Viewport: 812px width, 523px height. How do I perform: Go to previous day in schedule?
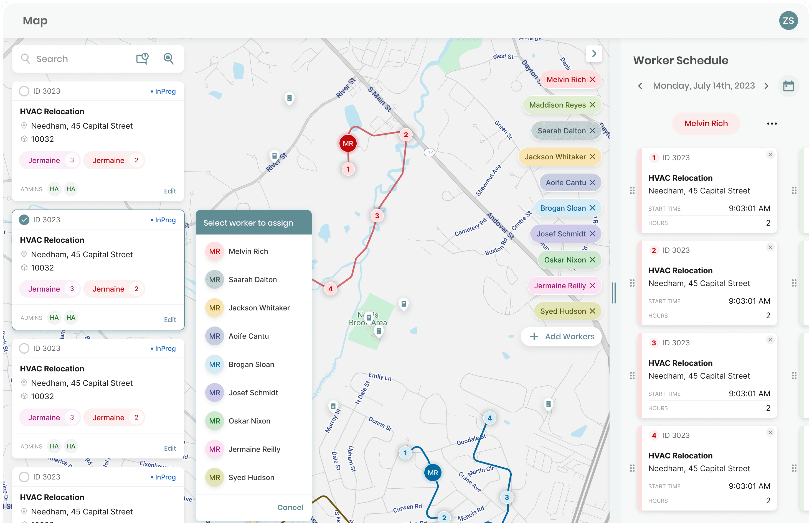click(640, 86)
